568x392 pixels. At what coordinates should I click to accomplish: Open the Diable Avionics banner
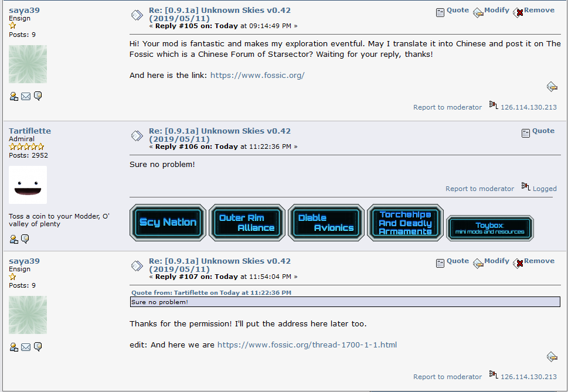click(326, 223)
